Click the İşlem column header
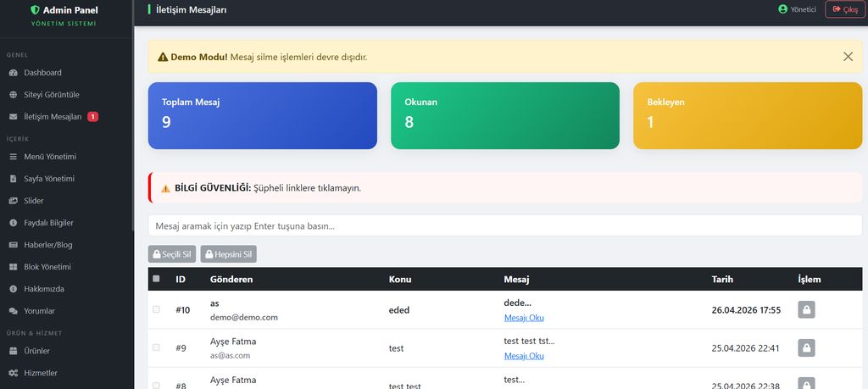This screenshot has height=389, width=868. click(810, 280)
